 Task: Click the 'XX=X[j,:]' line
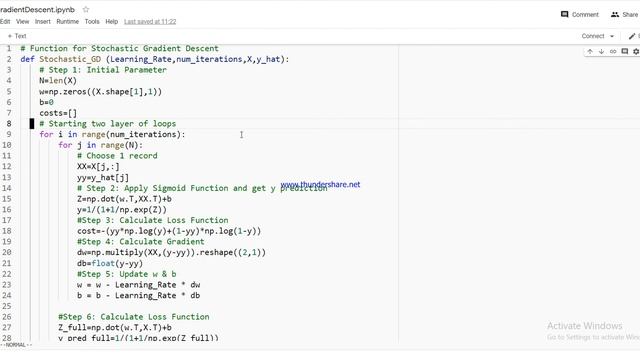coord(98,167)
